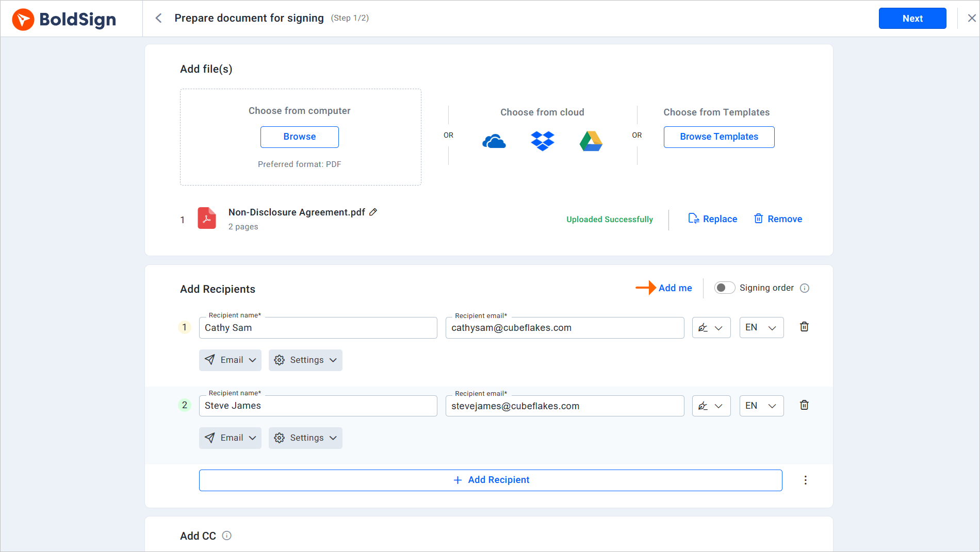980x552 pixels.
Task: Open Signing order info tooltip icon
Action: 805,288
